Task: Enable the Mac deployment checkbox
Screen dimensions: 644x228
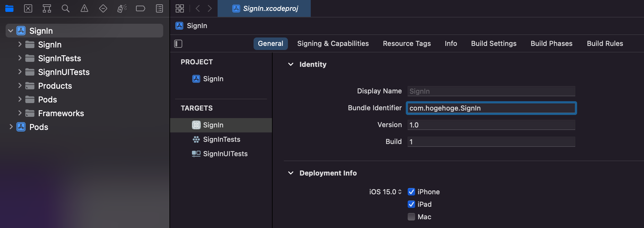Action: point(411,217)
